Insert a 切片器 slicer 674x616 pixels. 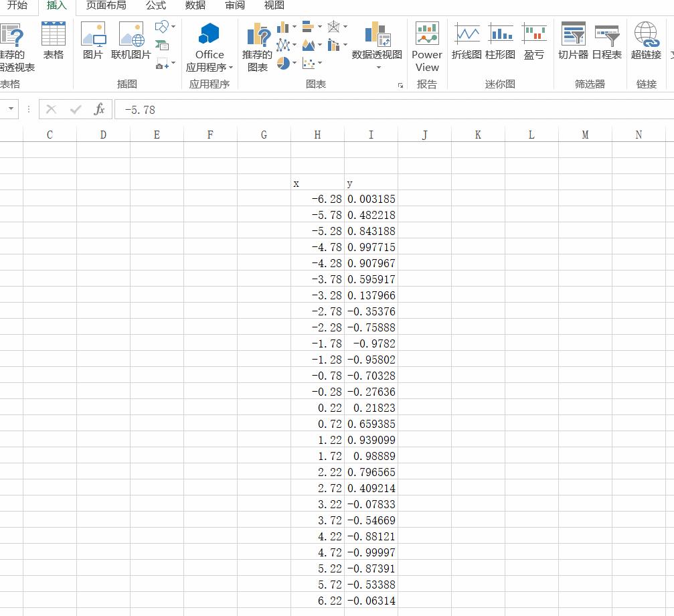pos(573,40)
